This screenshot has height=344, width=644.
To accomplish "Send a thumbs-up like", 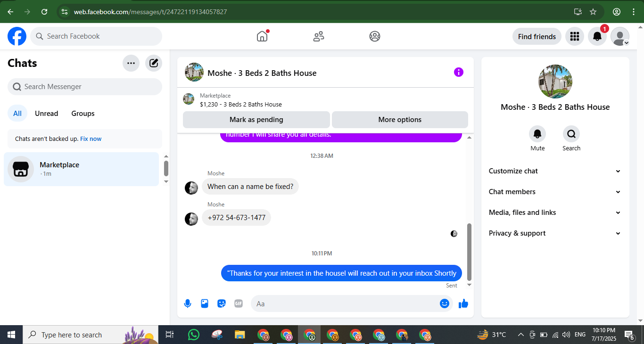I will tap(463, 303).
